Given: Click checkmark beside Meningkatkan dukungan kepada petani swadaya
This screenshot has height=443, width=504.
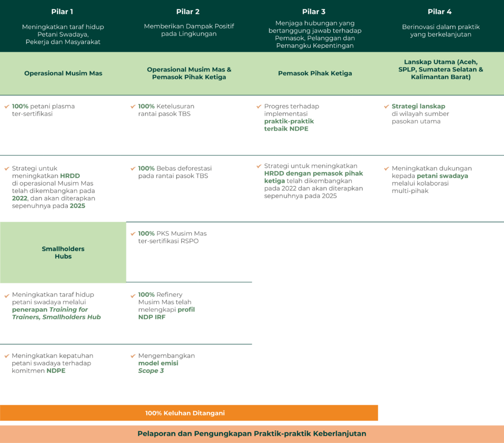Looking at the screenshot, I should click(386, 168).
